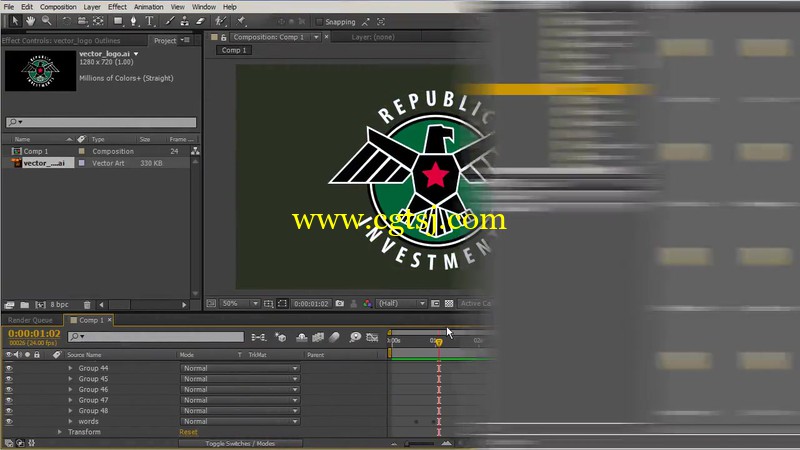The height and width of the screenshot is (450, 800).
Task: Open the Composition menu
Action: click(58, 7)
